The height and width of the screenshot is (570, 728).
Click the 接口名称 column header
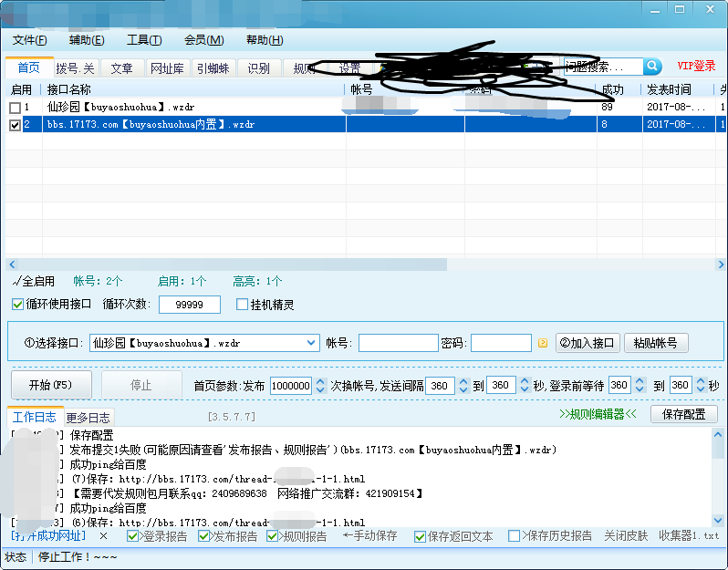pyautogui.click(x=192, y=89)
